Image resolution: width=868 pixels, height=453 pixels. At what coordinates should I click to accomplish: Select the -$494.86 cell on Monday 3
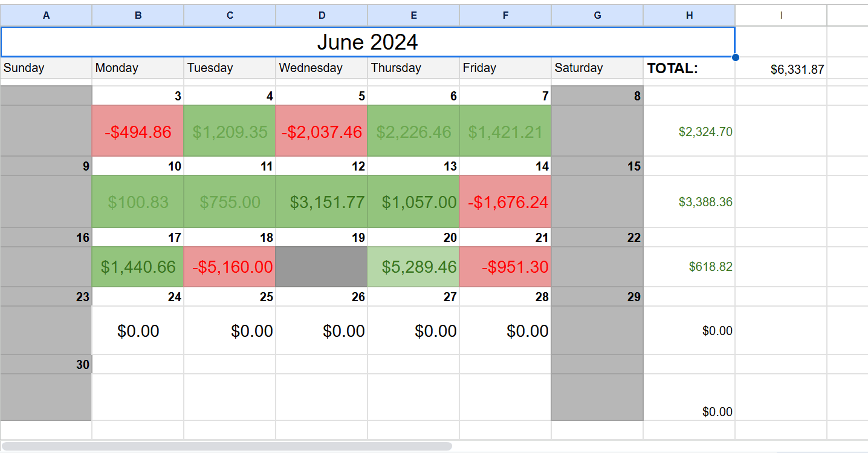138,131
